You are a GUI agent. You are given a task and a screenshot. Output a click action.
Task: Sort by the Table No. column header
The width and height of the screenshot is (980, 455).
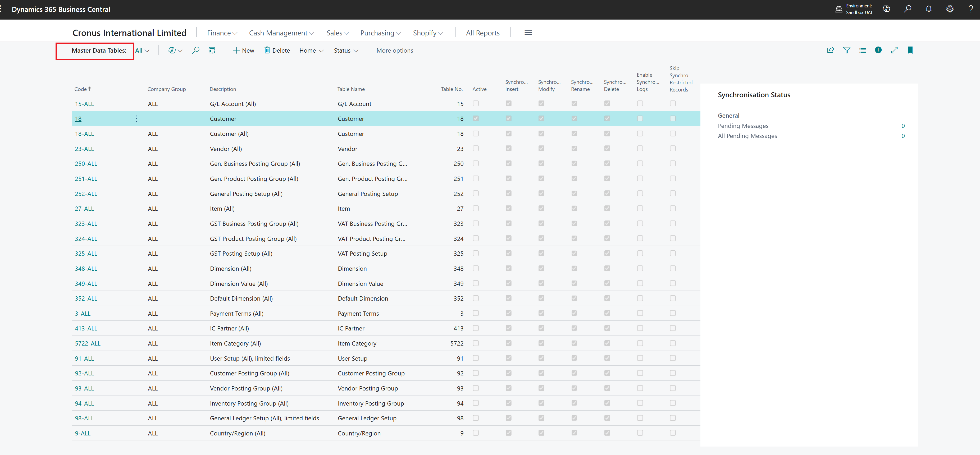pos(452,89)
